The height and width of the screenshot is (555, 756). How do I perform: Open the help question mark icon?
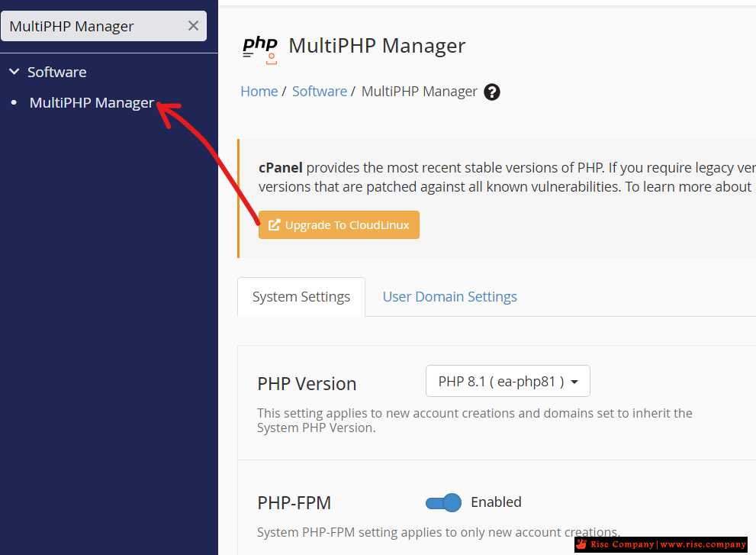tap(492, 92)
